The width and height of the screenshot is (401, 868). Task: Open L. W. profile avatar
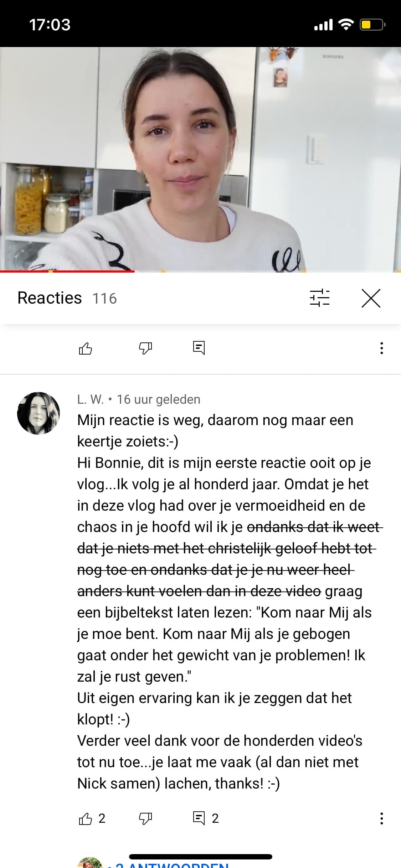click(38, 413)
